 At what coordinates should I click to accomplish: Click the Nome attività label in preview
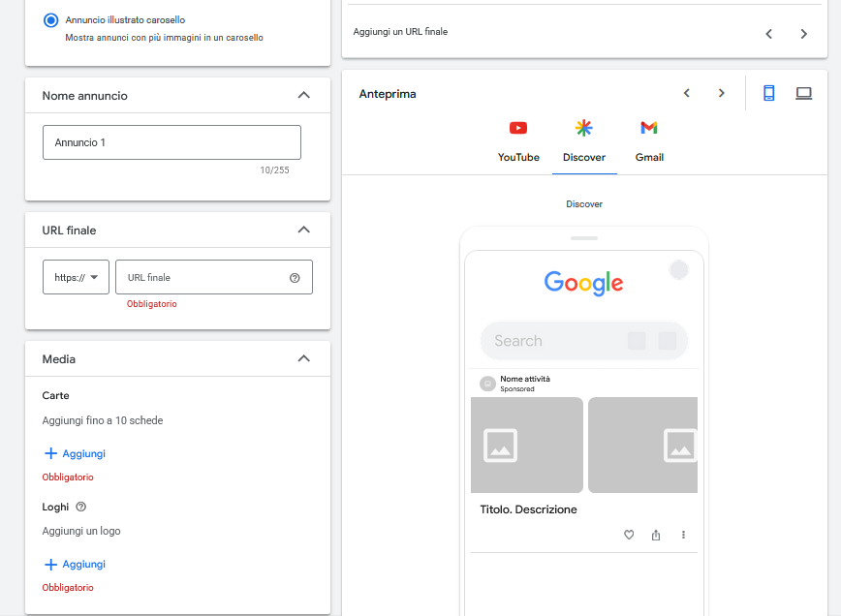pos(525,379)
